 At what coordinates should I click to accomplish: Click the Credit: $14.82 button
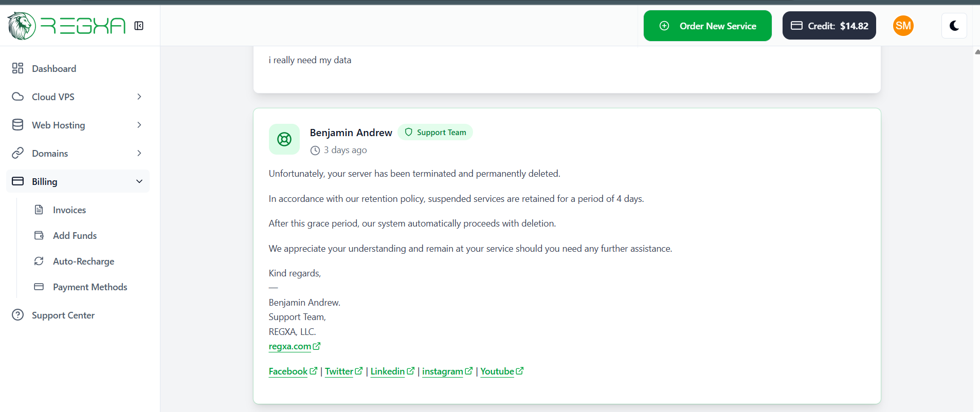(x=829, y=26)
